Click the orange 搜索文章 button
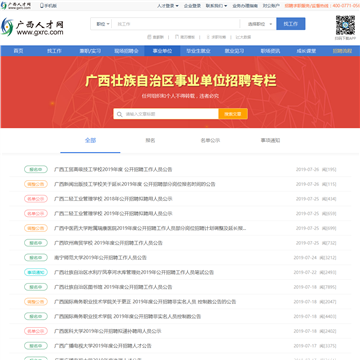 click(x=233, y=114)
